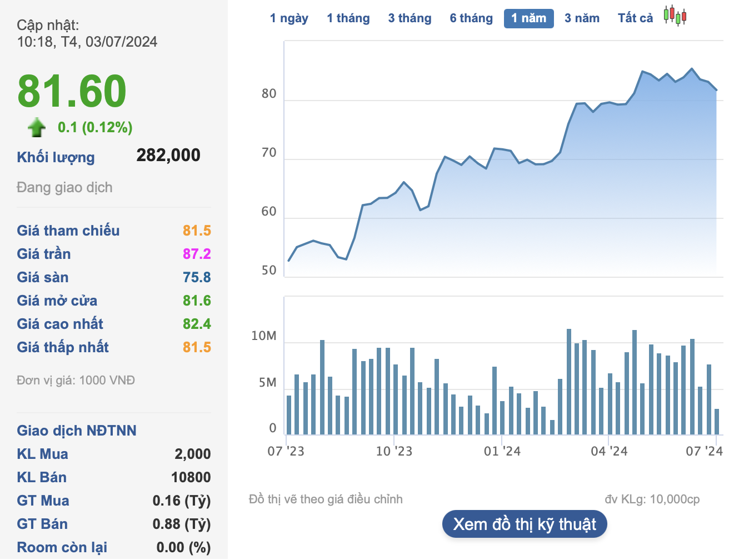Screen dimensions: 729x560
Task: Click the Giá sàn label
Action: [43, 277]
